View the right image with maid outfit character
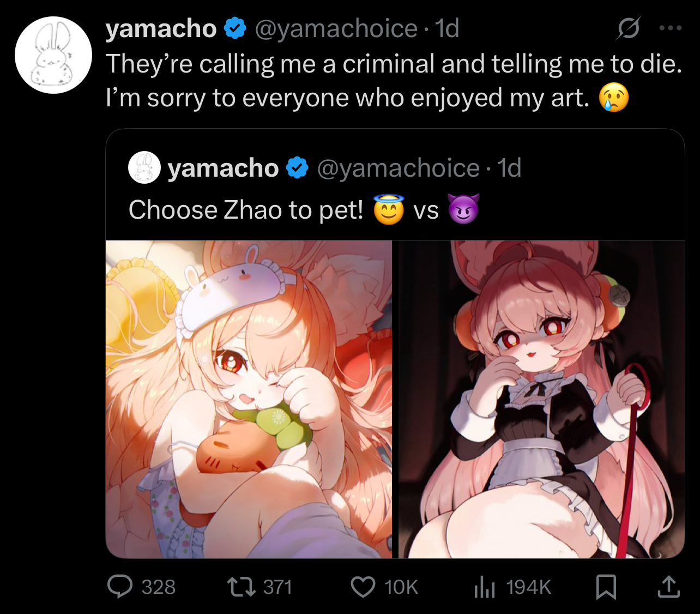Viewport: 700px width, 614px height. point(541,399)
